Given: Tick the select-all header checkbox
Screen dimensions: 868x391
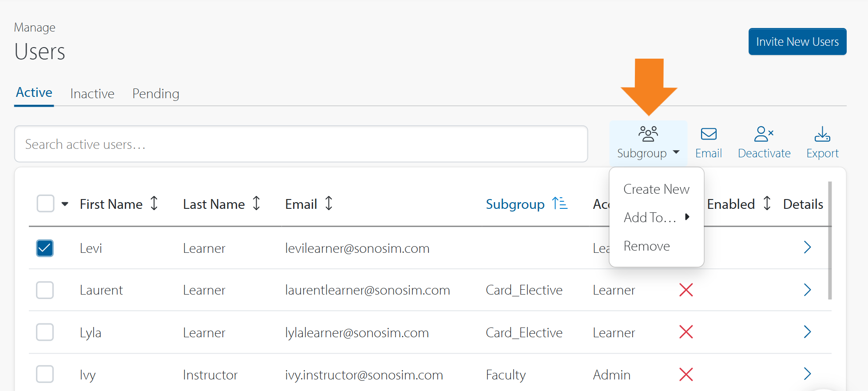Looking at the screenshot, I should (x=45, y=204).
